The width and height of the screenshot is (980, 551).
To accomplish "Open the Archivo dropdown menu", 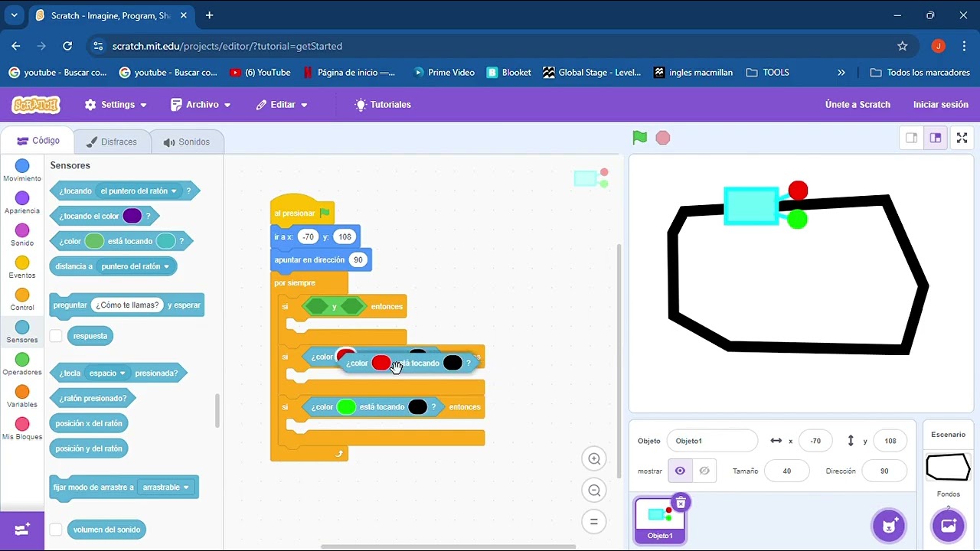I will pyautogui.click(x=201, y=105).
